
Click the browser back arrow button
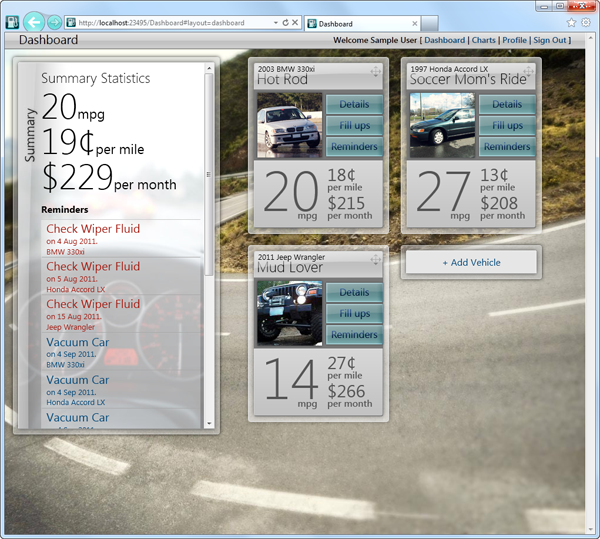coord(34,22)
